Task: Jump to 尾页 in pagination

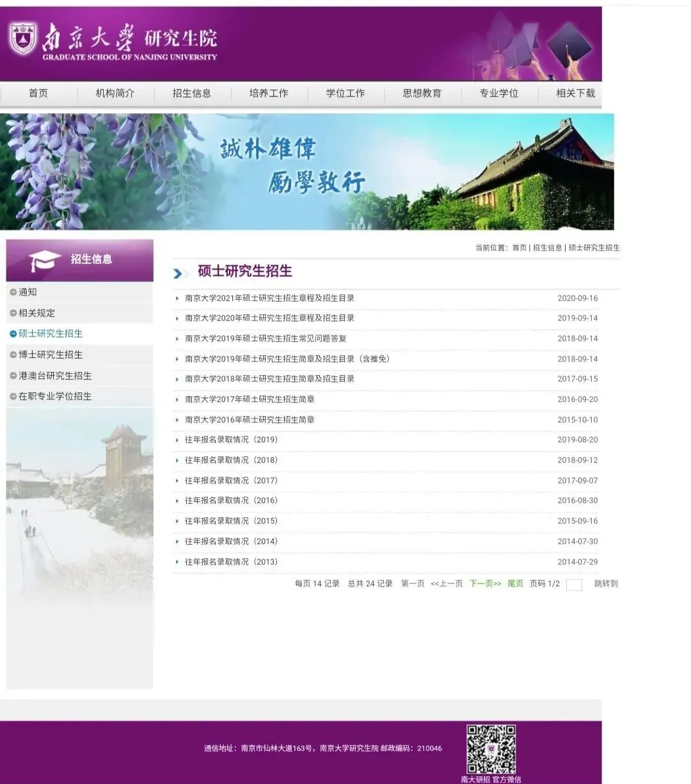Action: 515,584
